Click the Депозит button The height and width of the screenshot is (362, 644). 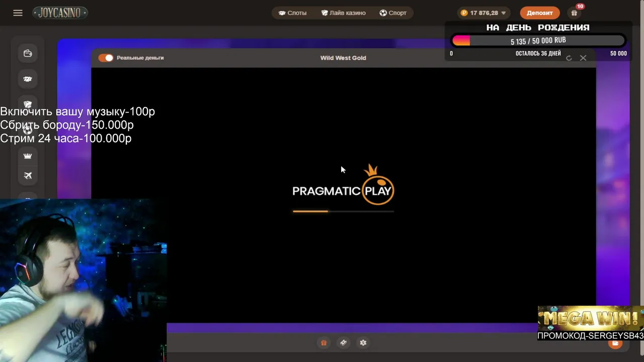pos(540,13)
